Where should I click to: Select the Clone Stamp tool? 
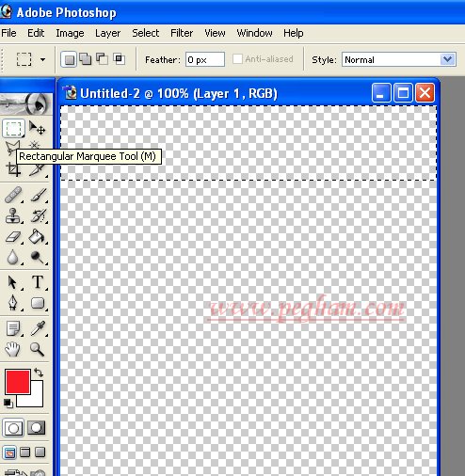(13, 215)
